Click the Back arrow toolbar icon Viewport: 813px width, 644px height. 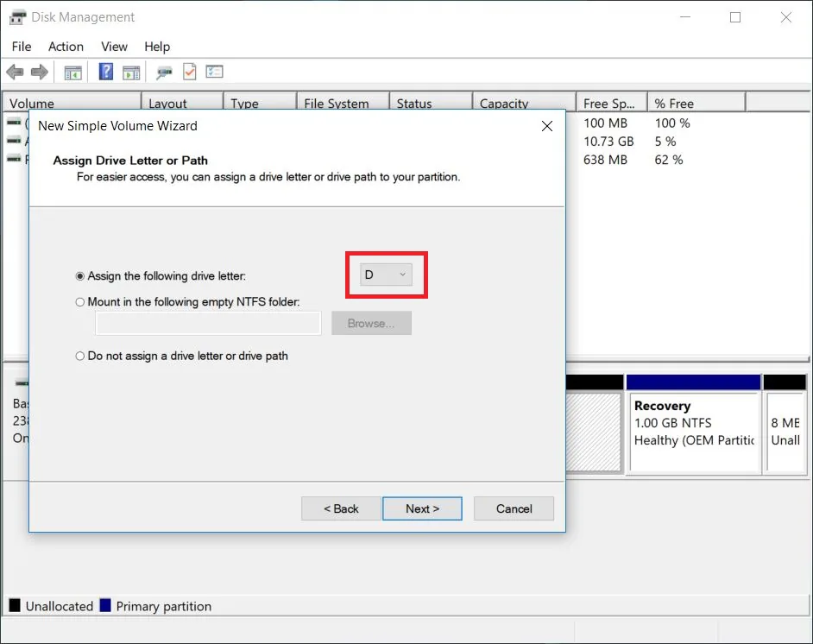point(15,72)
